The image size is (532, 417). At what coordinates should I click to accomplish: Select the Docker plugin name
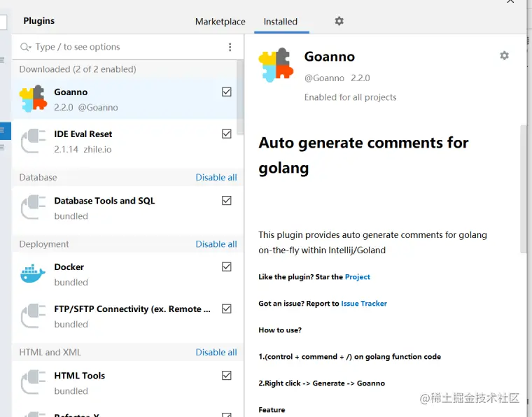(x=69, y=267)
